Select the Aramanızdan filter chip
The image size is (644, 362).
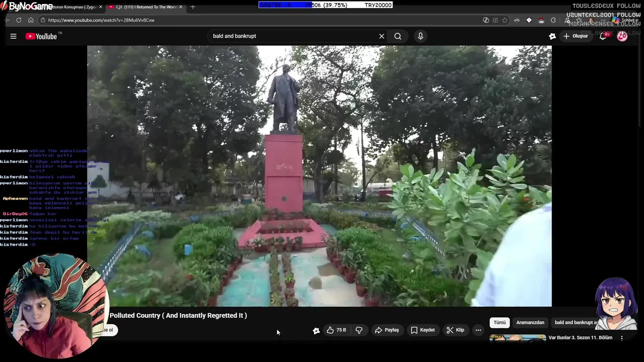click(530, 323)
